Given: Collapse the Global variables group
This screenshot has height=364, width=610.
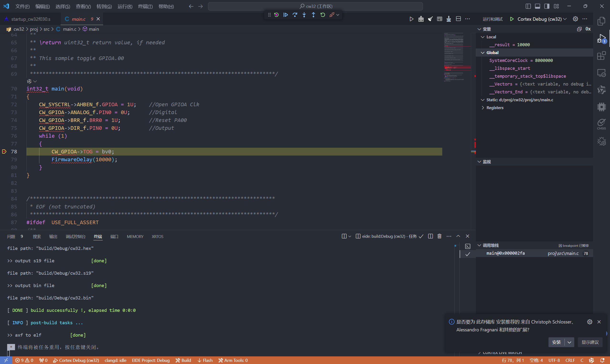Looking at the screenshot, I should (483, 52).
